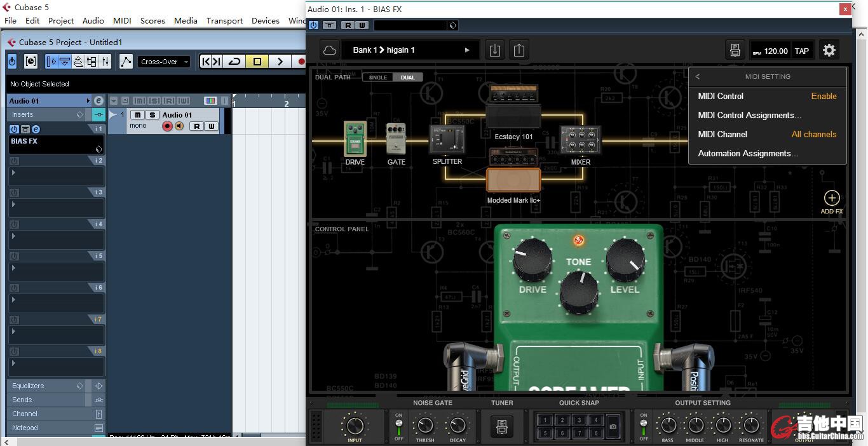Select the MIXER unit in signal chain

click(x=580, y=140)
